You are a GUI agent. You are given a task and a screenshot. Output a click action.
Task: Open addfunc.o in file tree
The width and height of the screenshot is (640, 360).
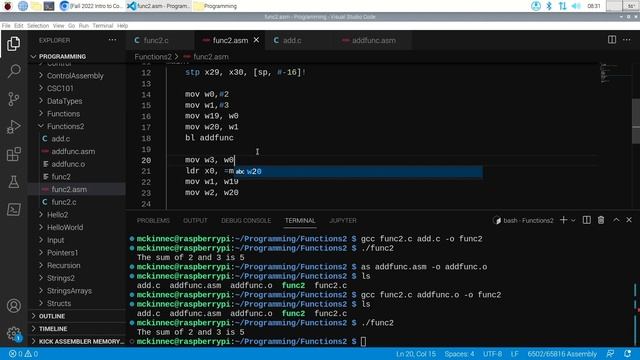[x=68, y=164]
